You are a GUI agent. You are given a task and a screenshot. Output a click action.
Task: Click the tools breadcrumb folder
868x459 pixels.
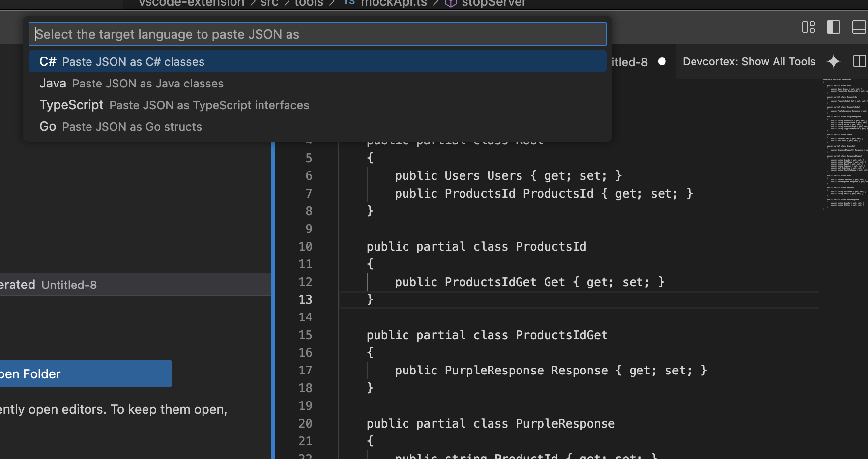click(x=309, y=3)
